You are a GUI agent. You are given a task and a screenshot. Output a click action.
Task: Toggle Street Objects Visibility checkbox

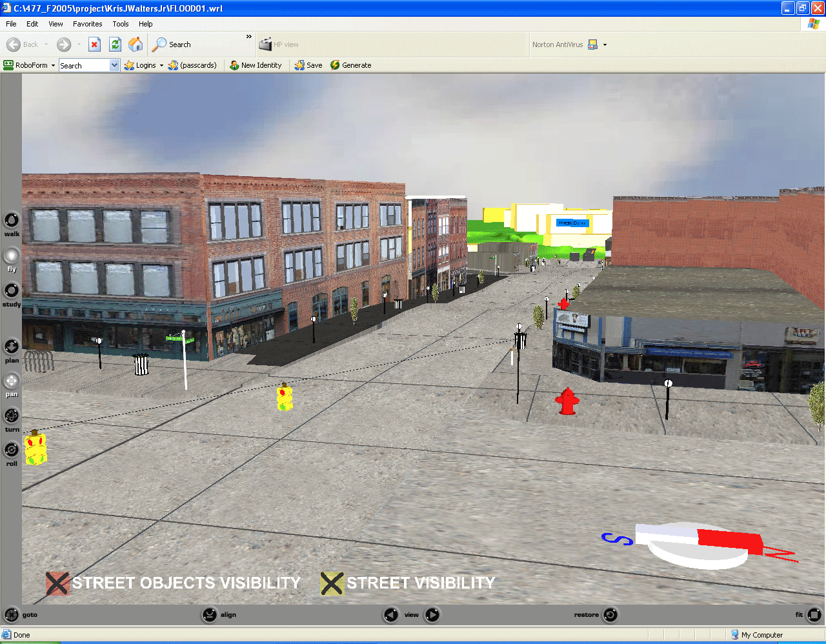[x=57, y=583]
